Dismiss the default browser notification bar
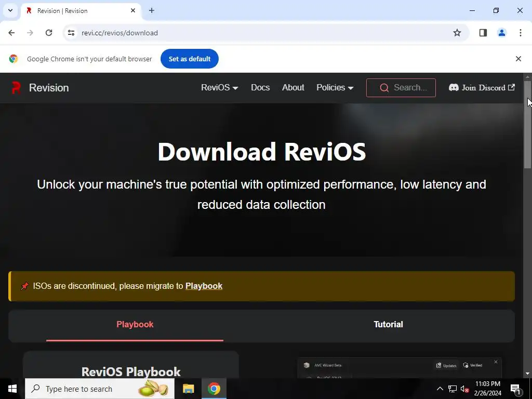 518,59
